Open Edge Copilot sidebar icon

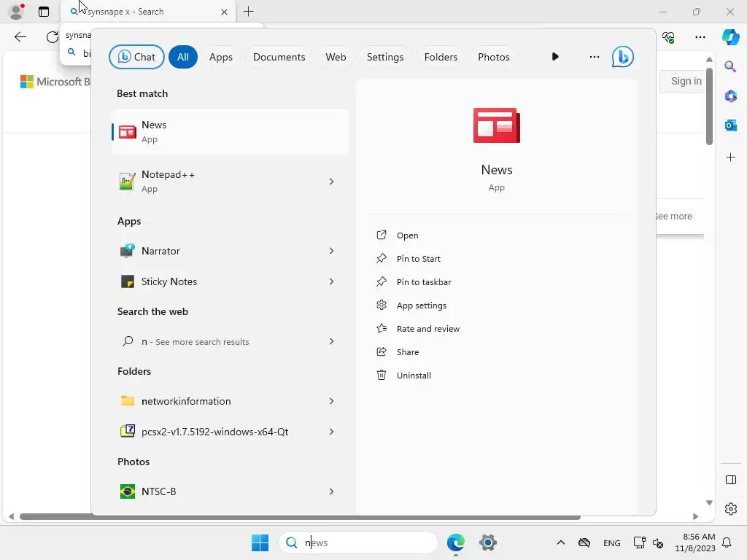[x=730, y=36]
